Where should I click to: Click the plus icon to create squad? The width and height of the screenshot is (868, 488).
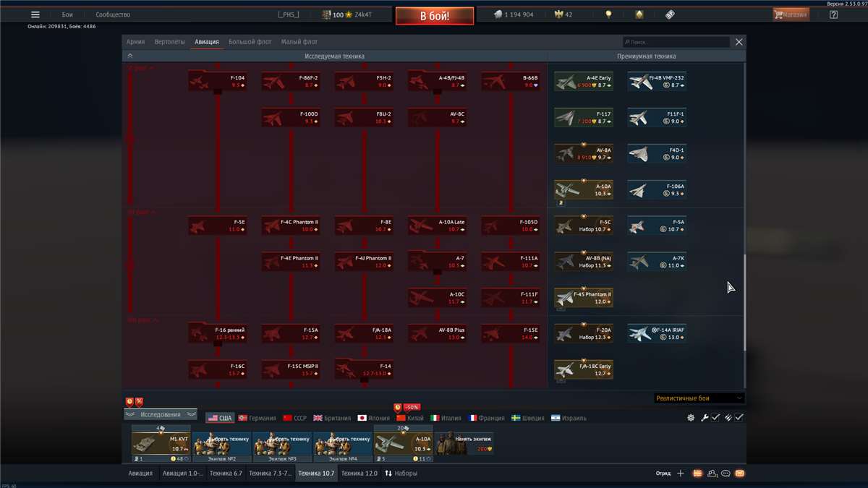(x=680, y=473)
